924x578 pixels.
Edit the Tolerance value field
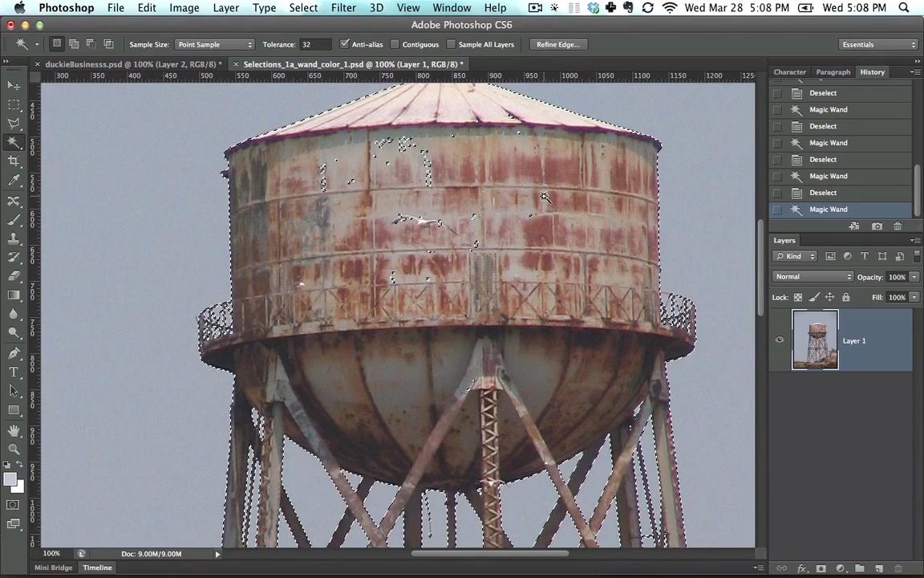(316, 44)
